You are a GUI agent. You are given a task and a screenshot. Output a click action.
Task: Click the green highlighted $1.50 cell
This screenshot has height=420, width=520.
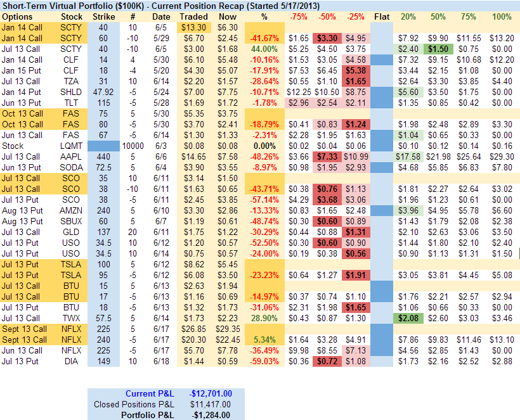438,48
